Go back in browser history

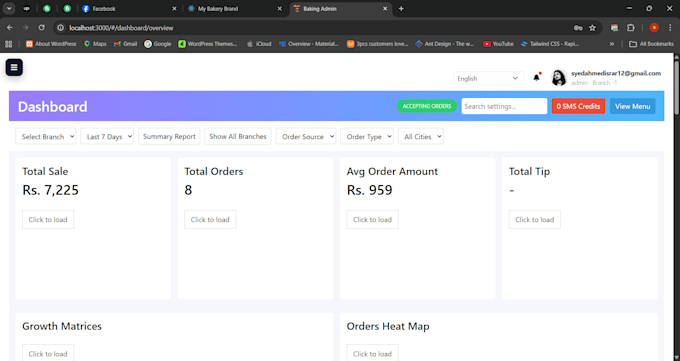tap(10, 27)
